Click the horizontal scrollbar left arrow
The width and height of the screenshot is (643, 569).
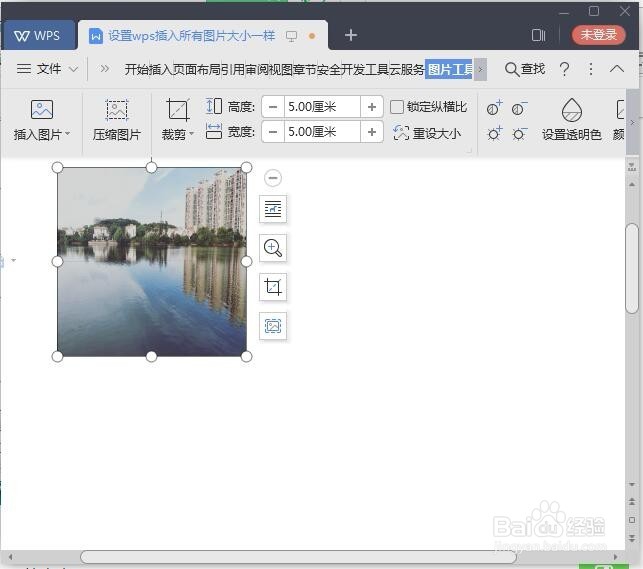[x=10, y=557]
